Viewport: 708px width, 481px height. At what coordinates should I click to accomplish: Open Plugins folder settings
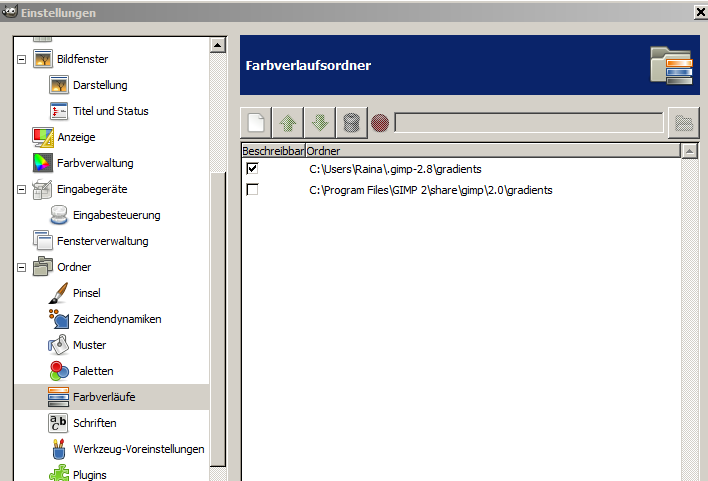[89, 475]
